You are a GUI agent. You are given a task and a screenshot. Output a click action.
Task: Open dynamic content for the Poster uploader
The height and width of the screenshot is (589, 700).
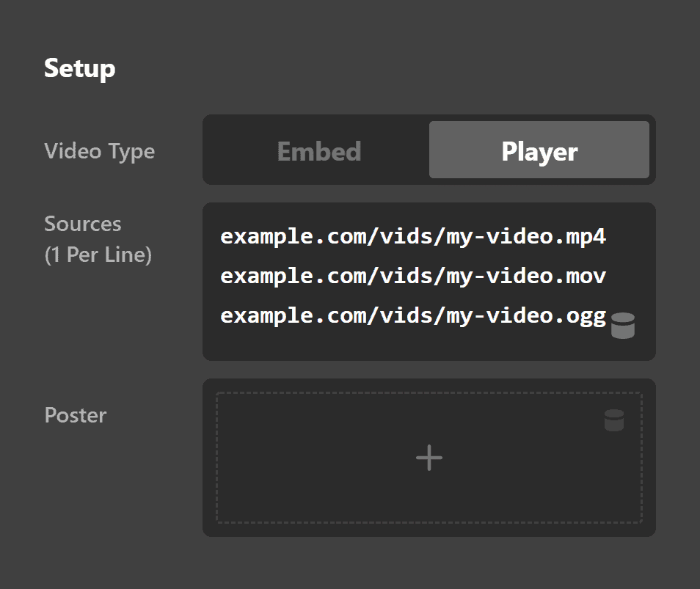pos(615,420)
